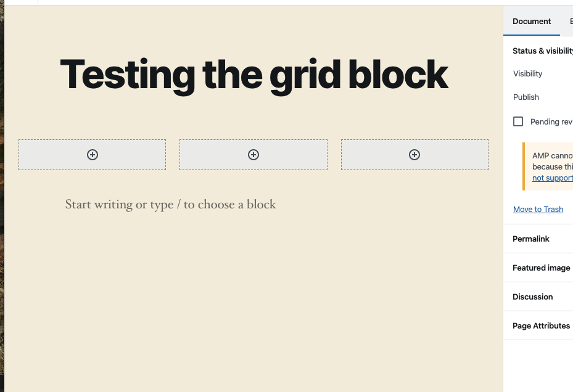This screenshot has height=392, width=573.
Task: Expand the Featured image panel
Action: [541, 267]
